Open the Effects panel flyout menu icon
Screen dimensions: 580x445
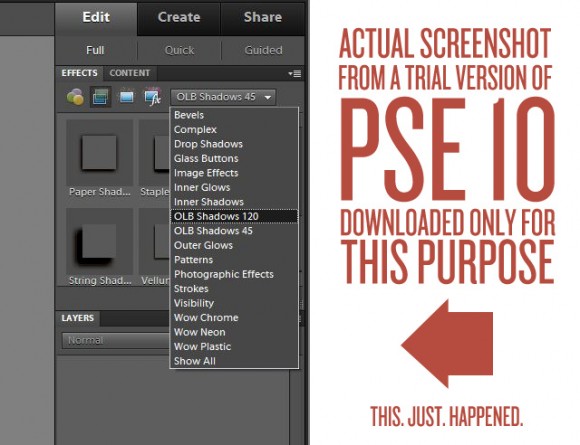coord(295,74)
